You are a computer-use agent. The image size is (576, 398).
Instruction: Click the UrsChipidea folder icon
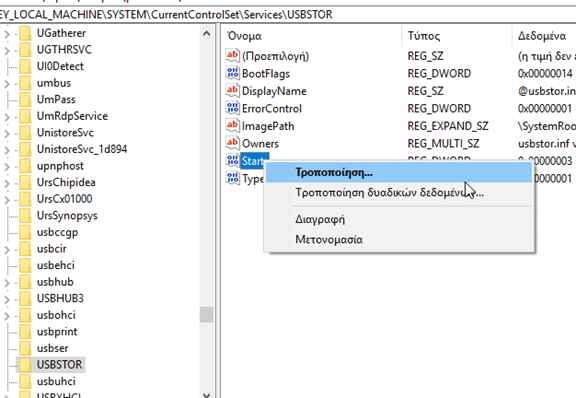[25, 183]
